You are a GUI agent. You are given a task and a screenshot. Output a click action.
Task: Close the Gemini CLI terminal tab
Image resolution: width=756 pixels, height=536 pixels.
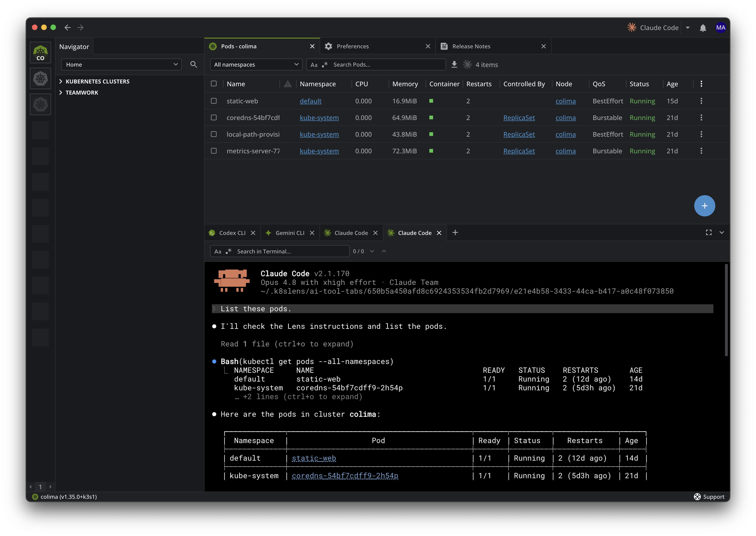pyautogui.click(x=312, y=233)
